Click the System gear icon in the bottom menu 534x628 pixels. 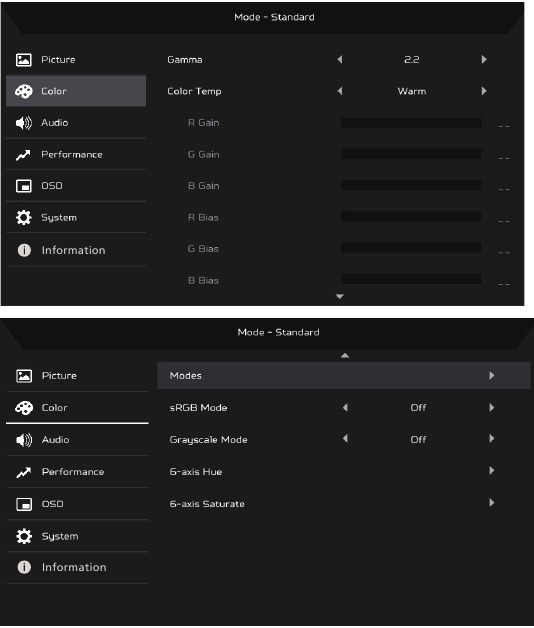click(x=24, y=536)
